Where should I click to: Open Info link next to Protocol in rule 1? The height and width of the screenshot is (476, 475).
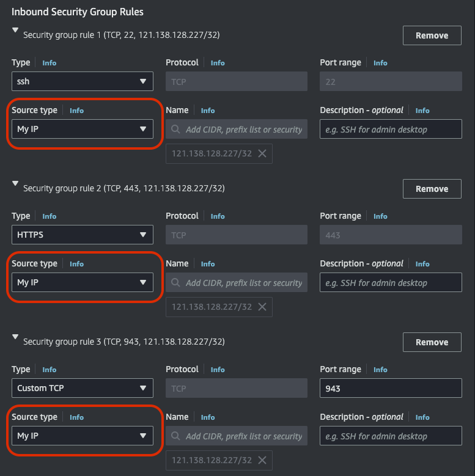pos(218,63)
